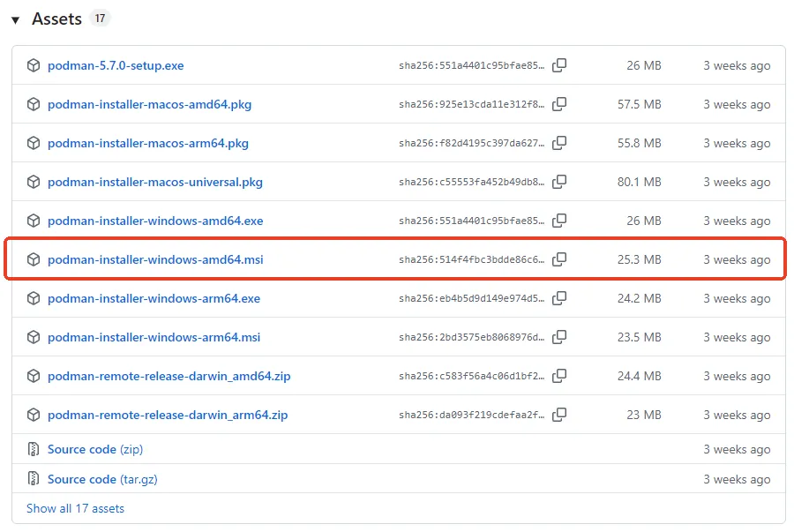Click the file icon beside Source code (zip)
Image resolution: width=794 pixels, height=532 pixels.
tap(34, 449)
